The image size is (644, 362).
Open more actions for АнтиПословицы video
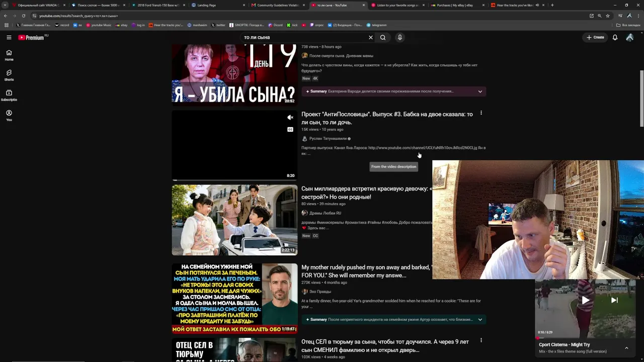click(x=481, y=113)
